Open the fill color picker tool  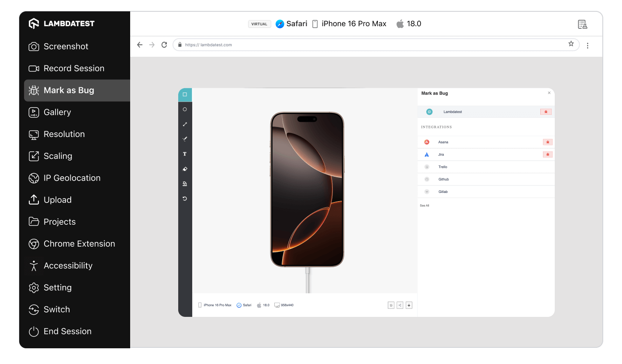185,184
